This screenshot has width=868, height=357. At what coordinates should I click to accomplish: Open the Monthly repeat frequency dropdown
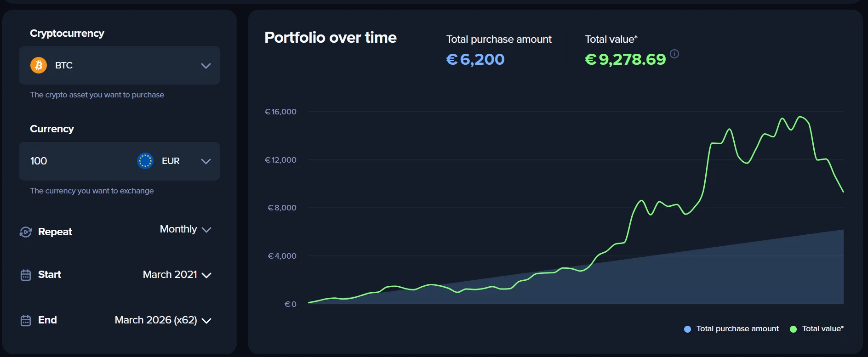click(185, 229)
